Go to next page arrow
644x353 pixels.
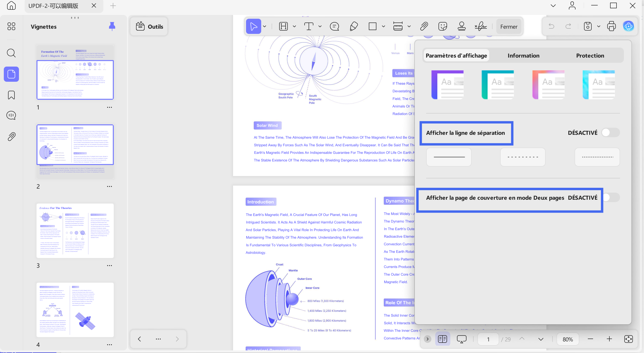541,339
